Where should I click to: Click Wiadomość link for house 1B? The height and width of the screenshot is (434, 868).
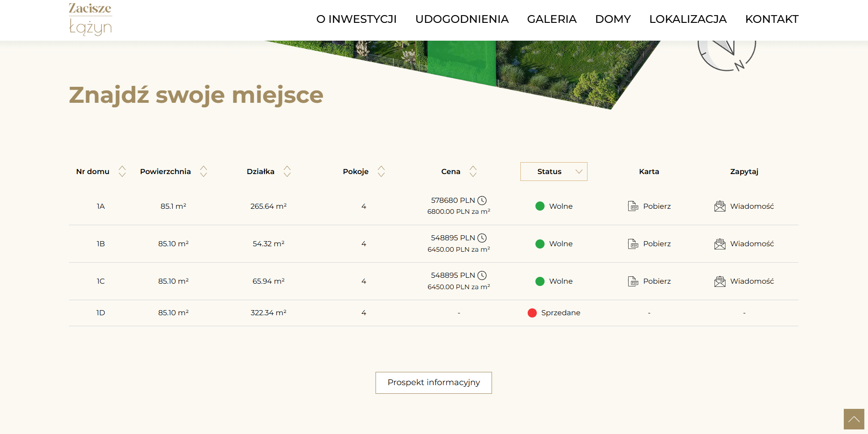point(752,243)
